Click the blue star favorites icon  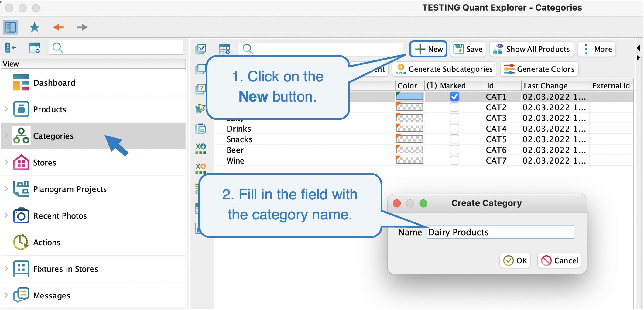[x=35, y=27]
